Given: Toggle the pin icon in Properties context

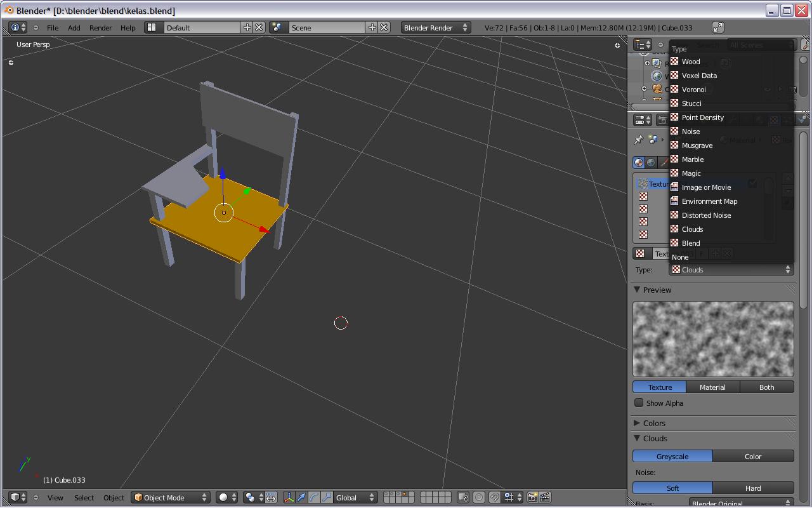Looking at the screenshot, I should [x=639, y=140].
